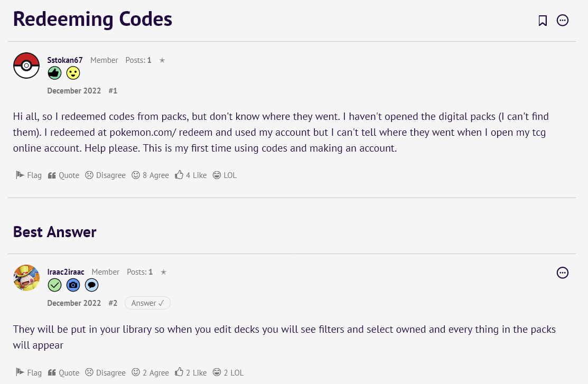
Task: Toggle Disagree reaction on first post
Action: coord(106,175)
